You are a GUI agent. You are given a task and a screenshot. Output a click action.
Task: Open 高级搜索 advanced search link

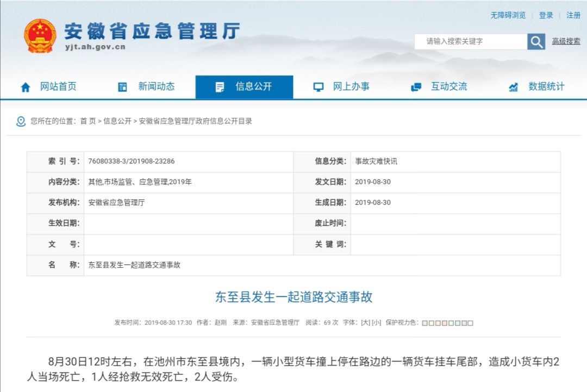(566, 41)
